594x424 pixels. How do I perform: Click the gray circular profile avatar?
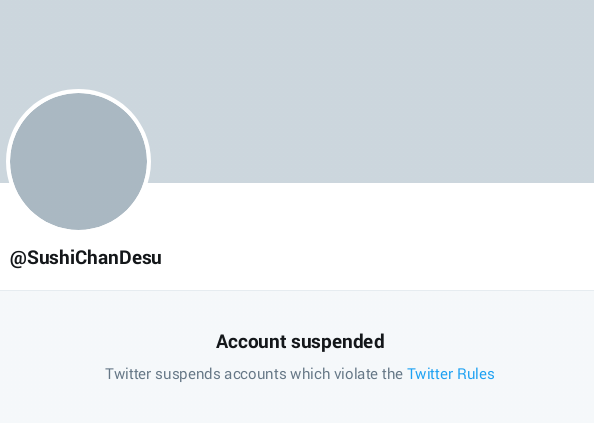pos(78,161)
